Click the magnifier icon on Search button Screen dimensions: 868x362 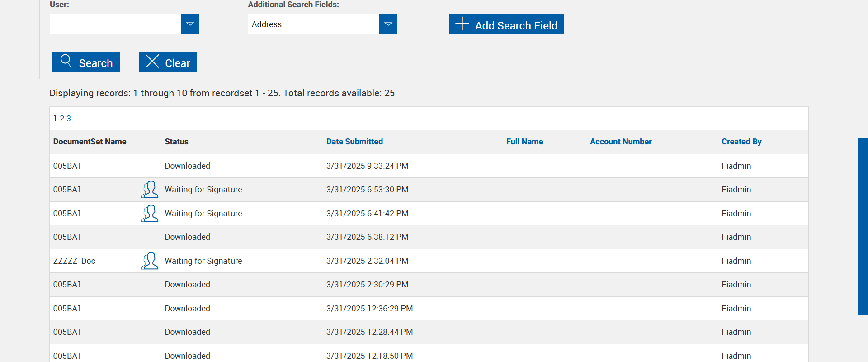click(66, 61)
